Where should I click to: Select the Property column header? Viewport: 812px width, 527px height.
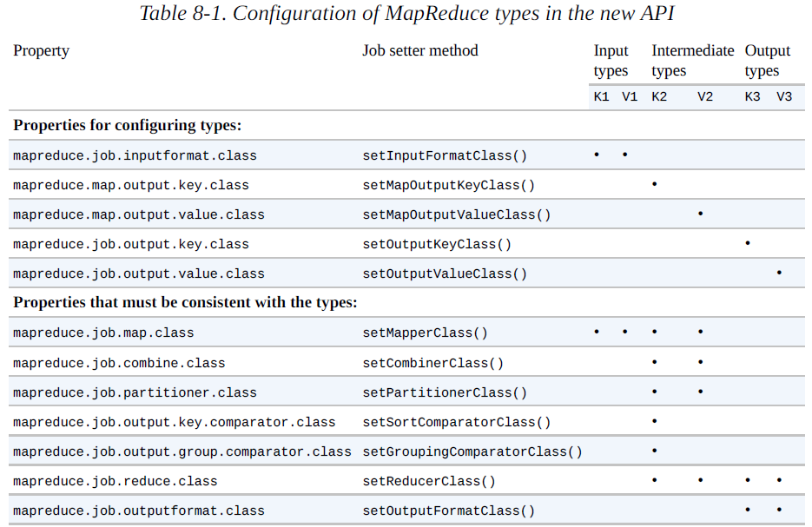click(x=41, y=51)
